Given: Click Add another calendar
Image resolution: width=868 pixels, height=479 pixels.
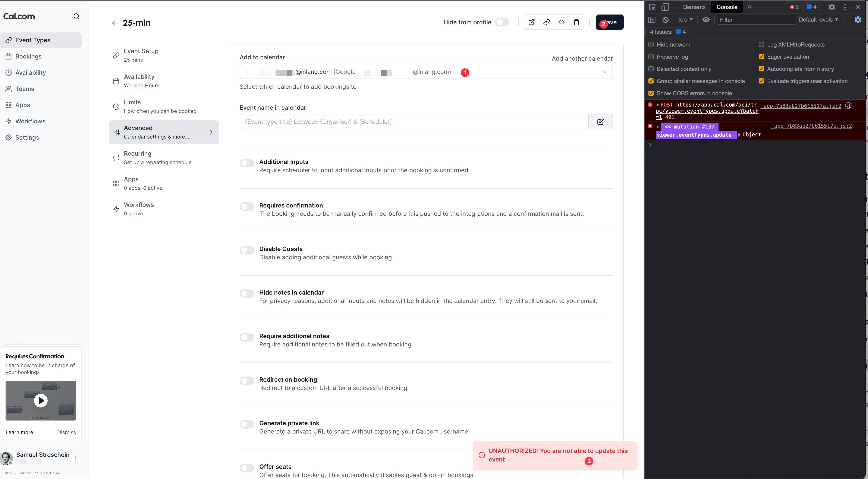Looking at the screenshot, I should tap(582, 58).
